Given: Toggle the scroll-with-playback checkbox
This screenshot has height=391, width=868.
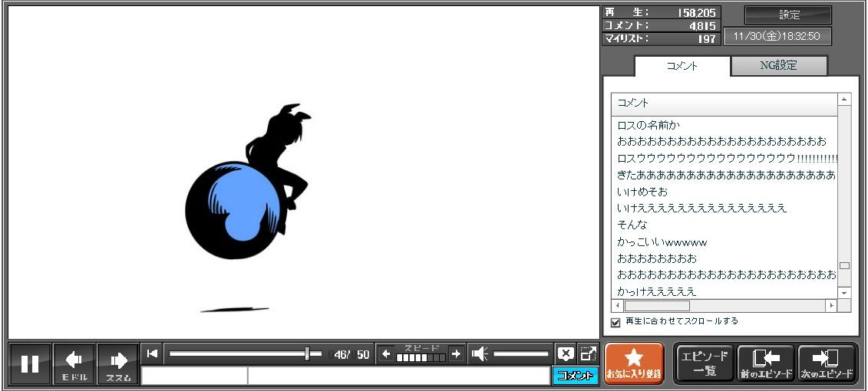Looking at the screenshot, I should click(x=616, y=322).
